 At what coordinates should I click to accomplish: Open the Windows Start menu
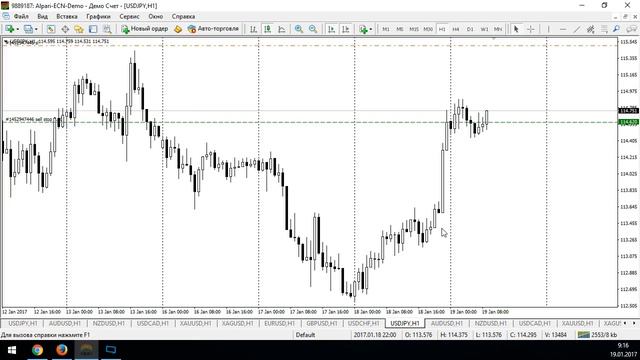coord(12,350)
